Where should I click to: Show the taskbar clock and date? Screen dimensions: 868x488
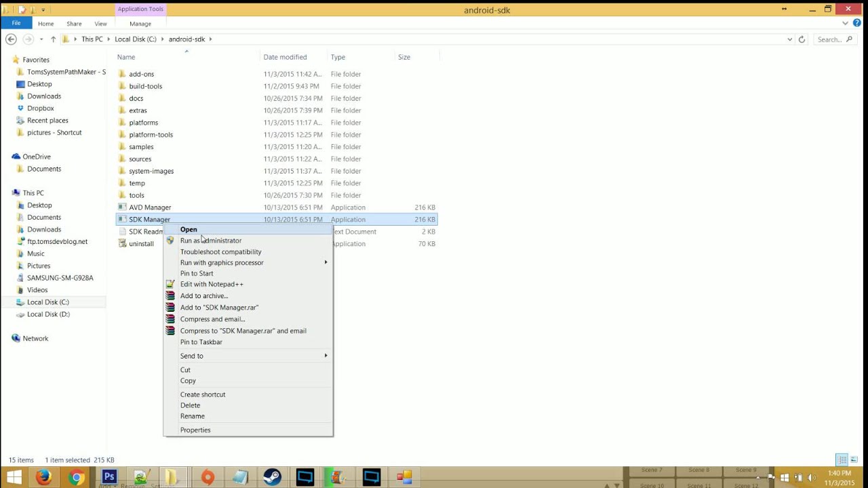pos(840,478)
